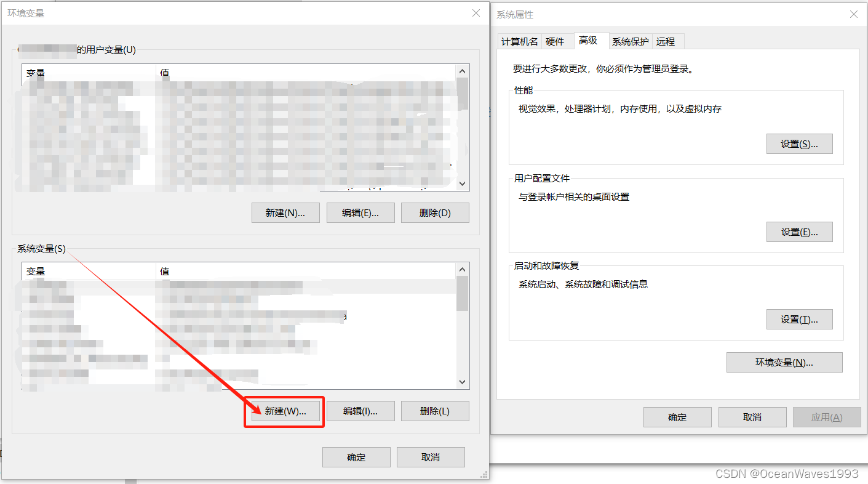Click 环境变量(N)... in System Properties
868x484 pixels.
pyautogui.click(x=784, y=363)
